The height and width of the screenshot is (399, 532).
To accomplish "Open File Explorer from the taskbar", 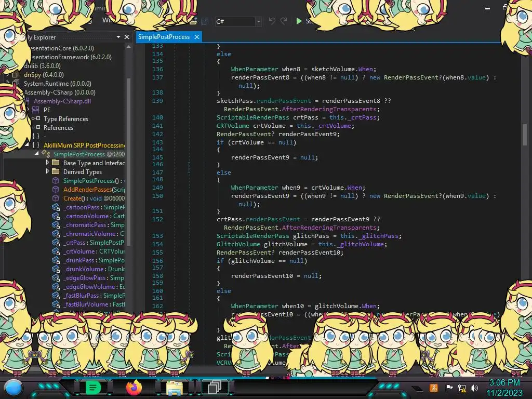I will [174, 388].
